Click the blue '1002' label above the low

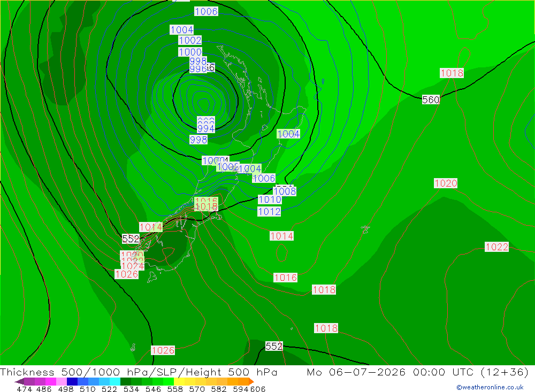190,40
